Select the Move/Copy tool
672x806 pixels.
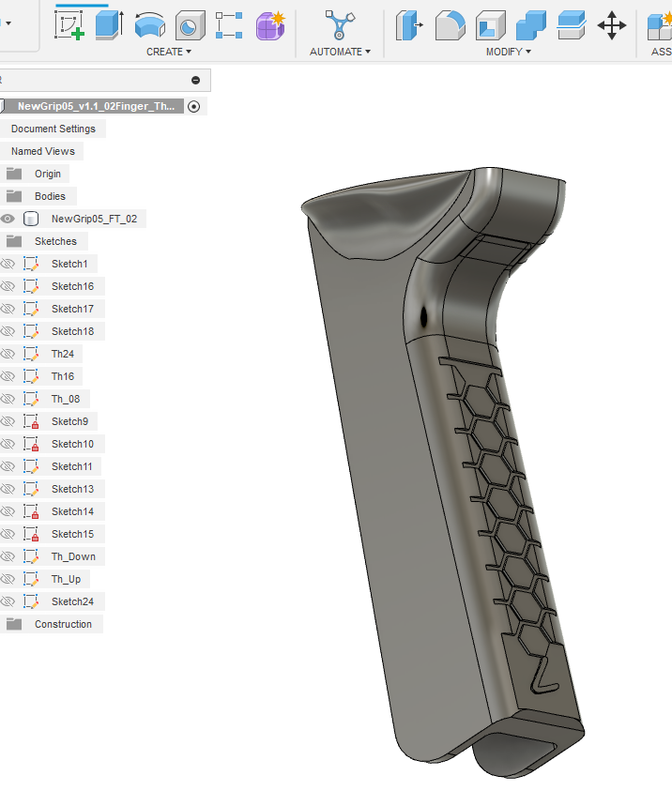point(611,25)
